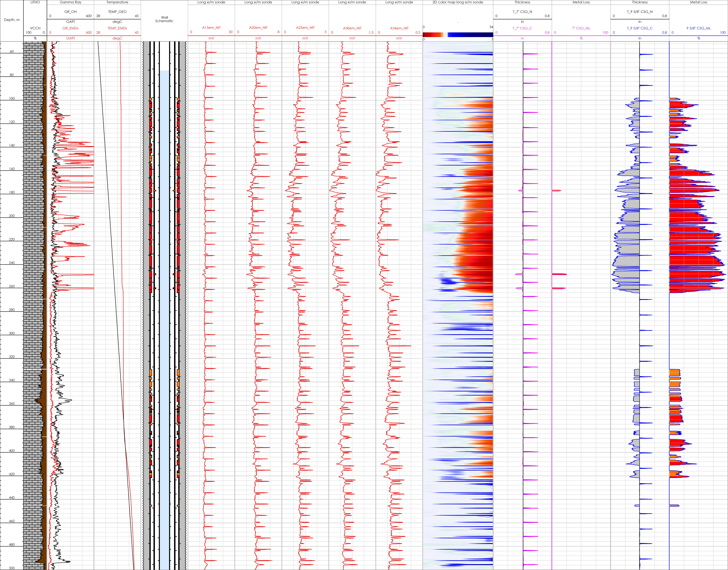Select the T_7" CSG_N thickness label

[x=522, y=12]
